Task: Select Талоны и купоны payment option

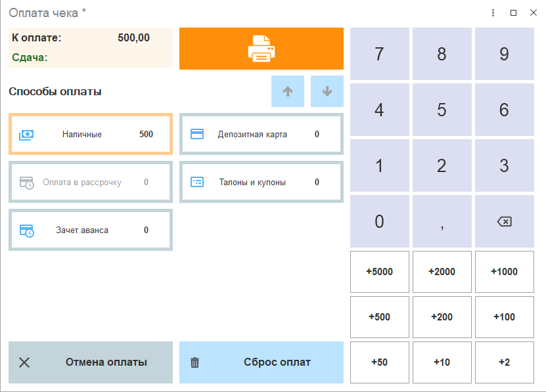Action: pos(261,182)
